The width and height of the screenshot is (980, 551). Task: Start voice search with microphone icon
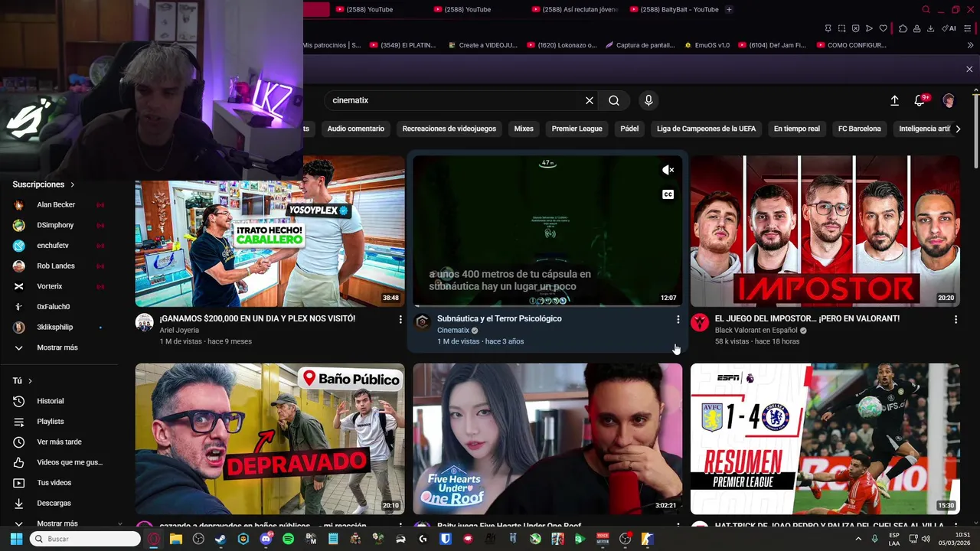[648, 100]
